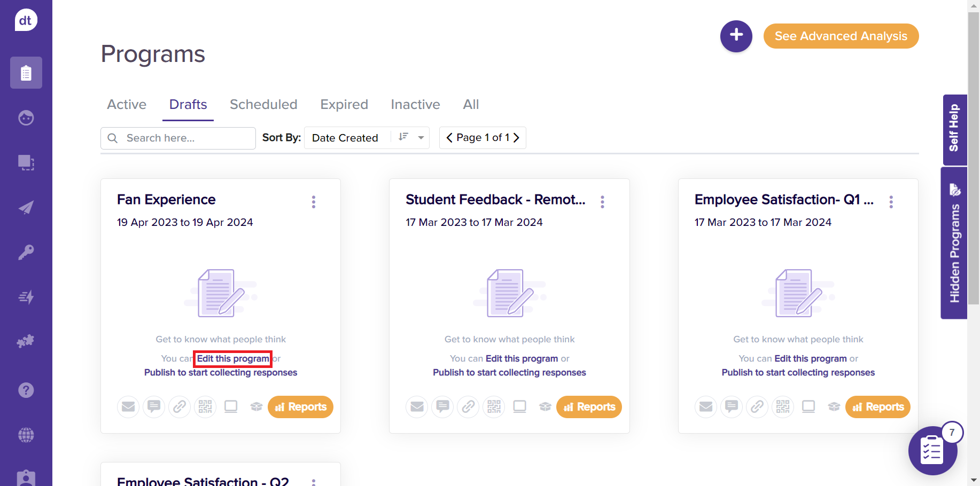Open the help question mark icon

pos(26,390)
